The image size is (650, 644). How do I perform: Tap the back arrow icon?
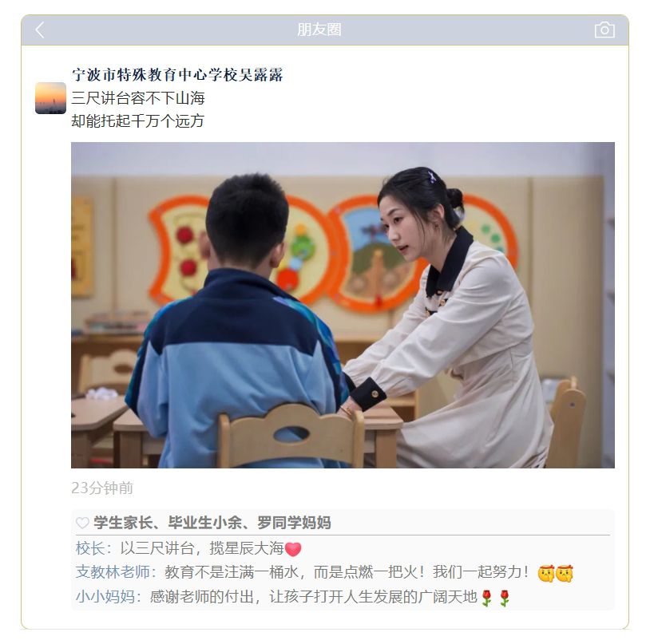pos(40,30)
